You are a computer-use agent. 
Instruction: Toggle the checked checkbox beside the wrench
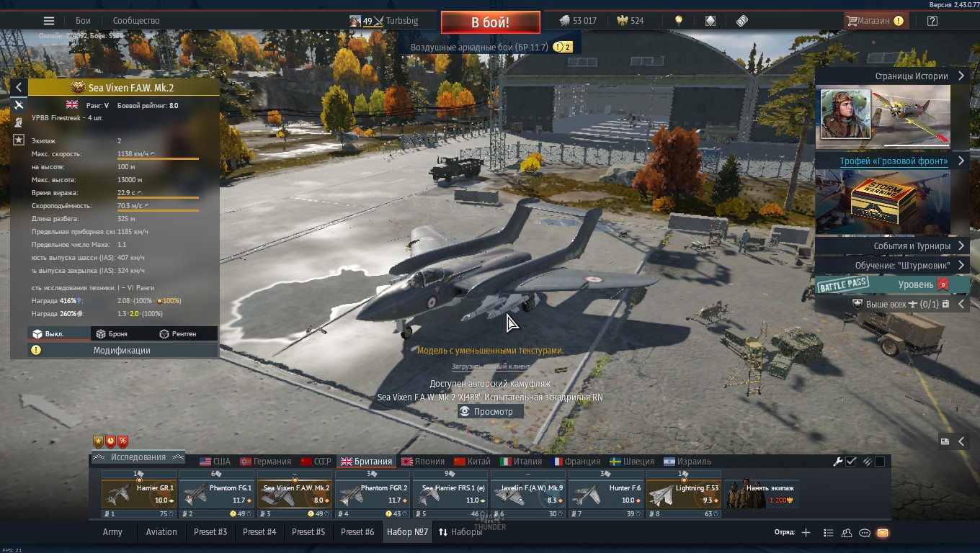(x=851, y=462)
